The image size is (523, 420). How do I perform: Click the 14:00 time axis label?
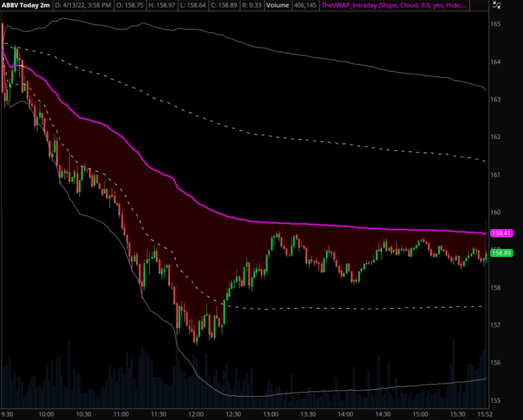tap(345, 414)
